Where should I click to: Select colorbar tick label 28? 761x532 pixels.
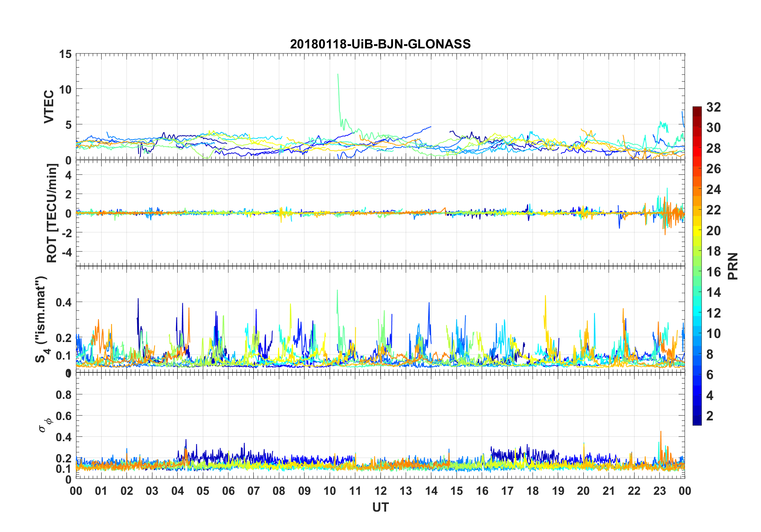tap(713, 148)
